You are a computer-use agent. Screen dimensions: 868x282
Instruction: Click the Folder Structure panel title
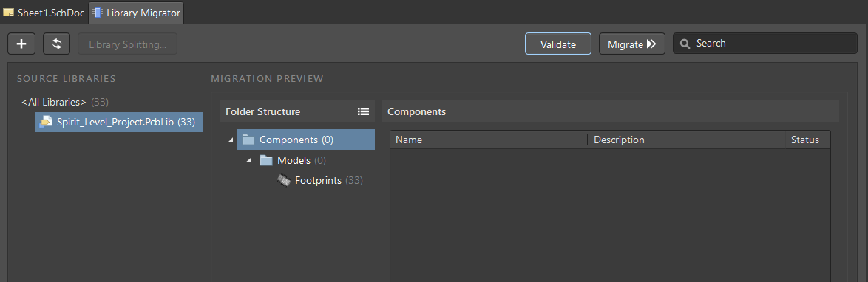click(263, 111)
